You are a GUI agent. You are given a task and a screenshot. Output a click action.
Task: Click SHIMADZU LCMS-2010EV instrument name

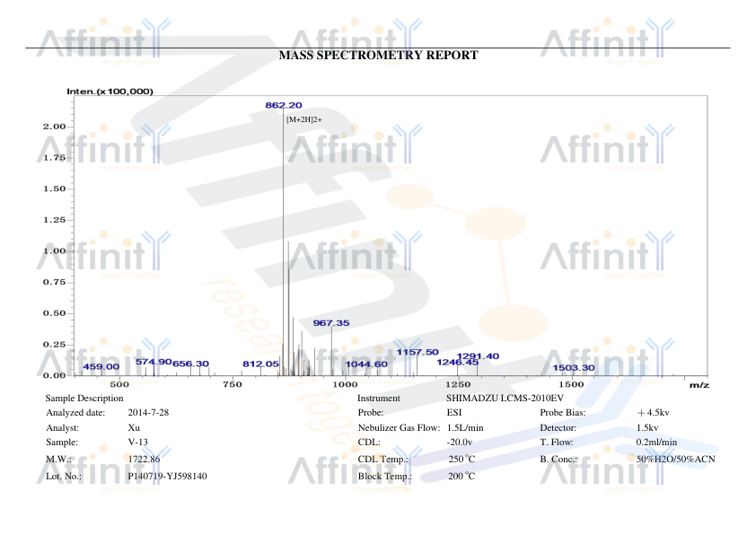505,399
